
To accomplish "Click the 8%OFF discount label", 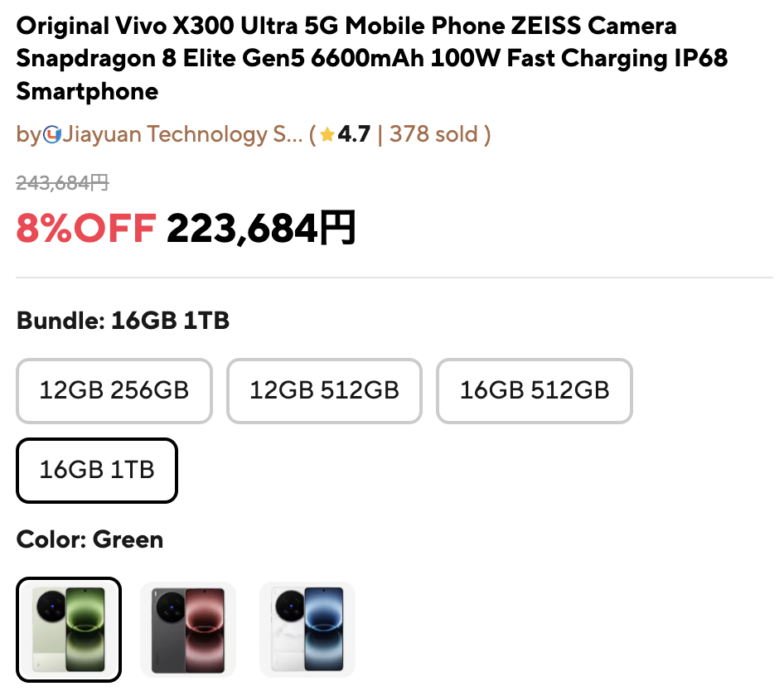I will point(86,229).
